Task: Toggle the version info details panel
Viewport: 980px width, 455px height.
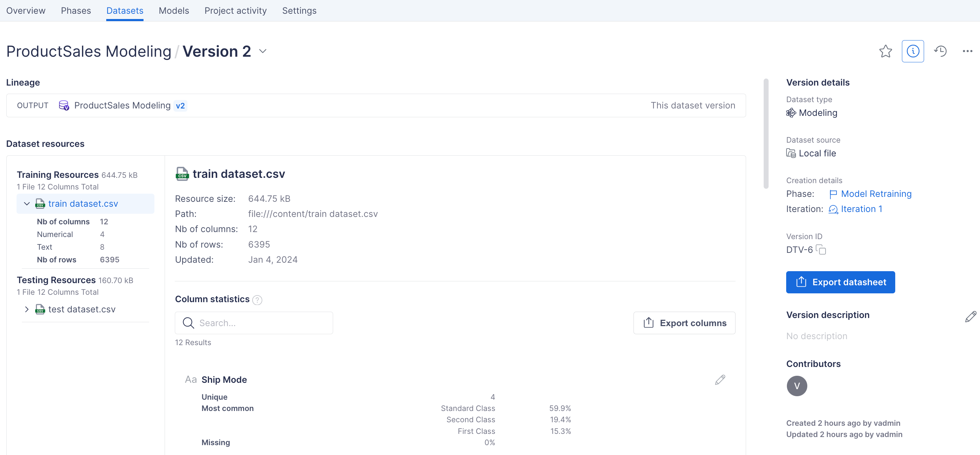Action: pyautogui.click(x=913, y=51)
